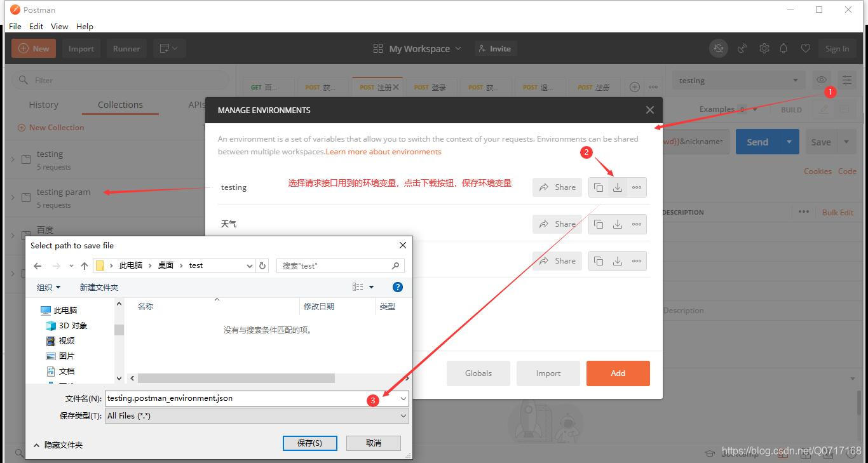This screenshot has height=463, width=868.
Task: Select the POST 登录 request tab
Action: click(x=430, y=87)
